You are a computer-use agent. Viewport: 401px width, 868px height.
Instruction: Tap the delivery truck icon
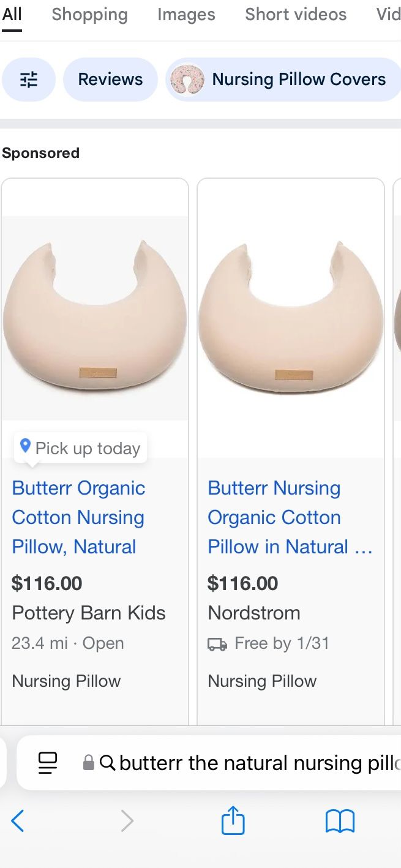[x=217, y=644]
